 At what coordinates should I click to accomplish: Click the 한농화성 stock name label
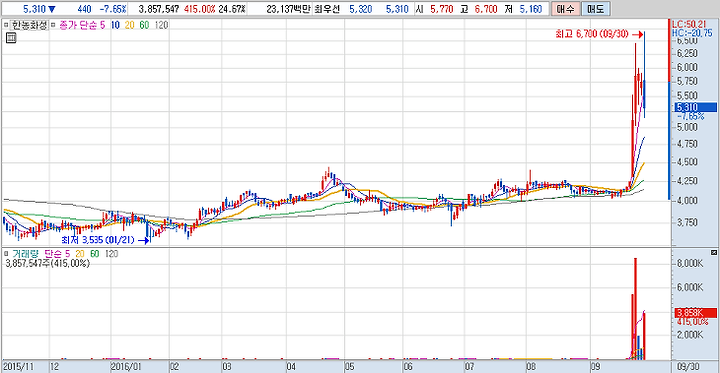[x=28, y=26]
